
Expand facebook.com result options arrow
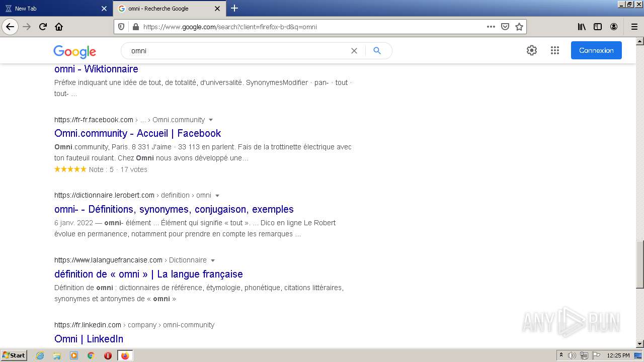211,120
